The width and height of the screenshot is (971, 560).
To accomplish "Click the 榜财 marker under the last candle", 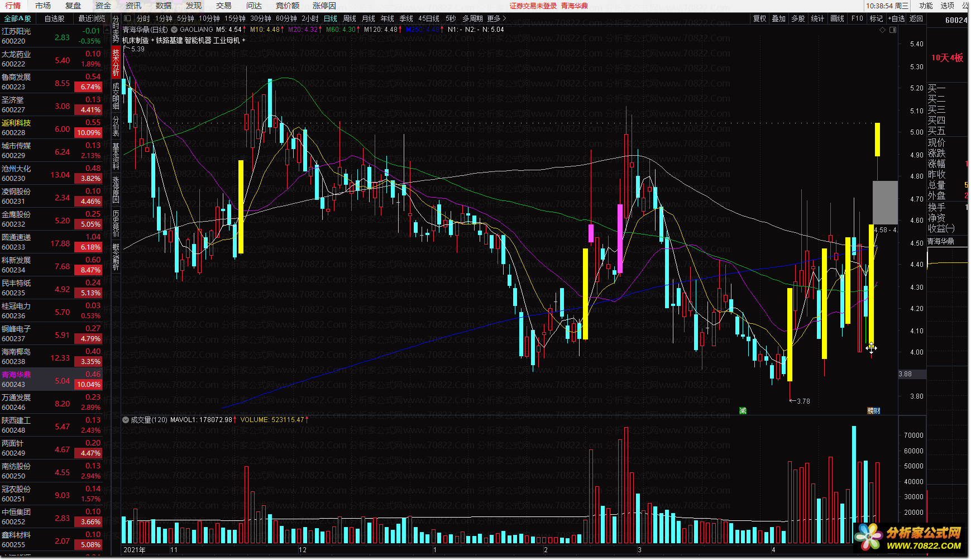I will (x=874, y=410).
